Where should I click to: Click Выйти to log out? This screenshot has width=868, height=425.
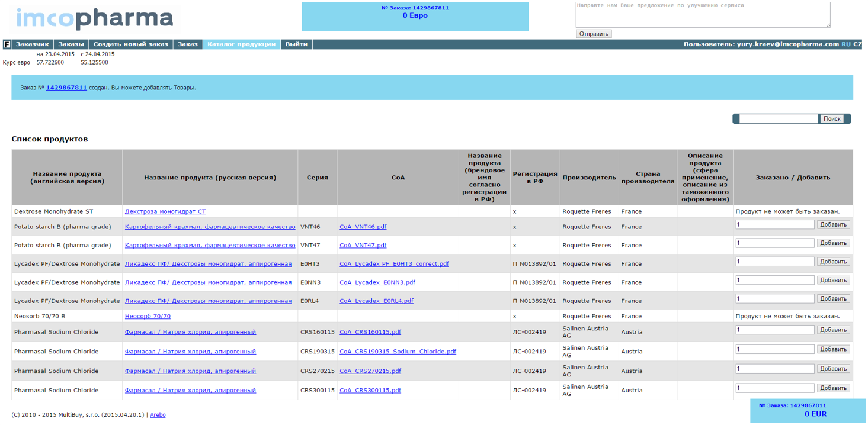(x=296, y=44)
